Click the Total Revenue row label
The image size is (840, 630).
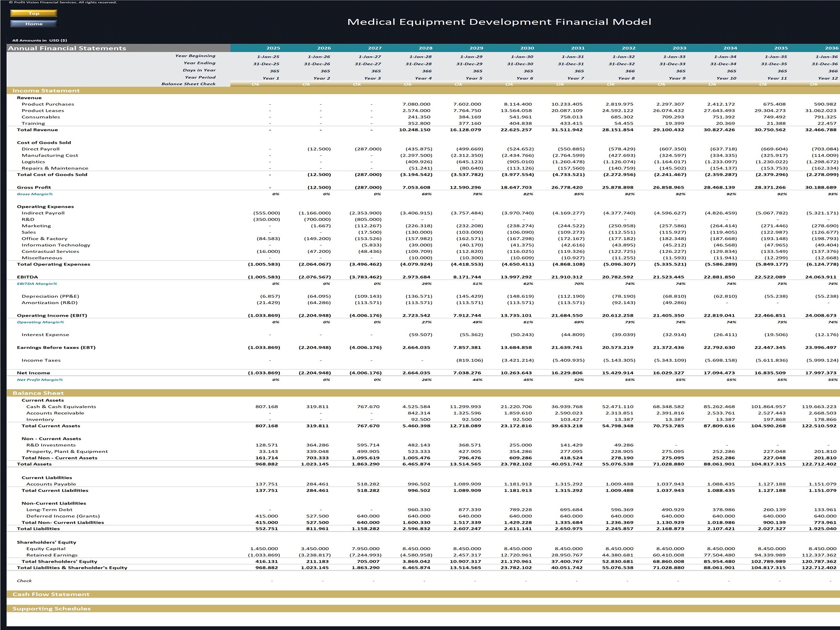point(37,130)
